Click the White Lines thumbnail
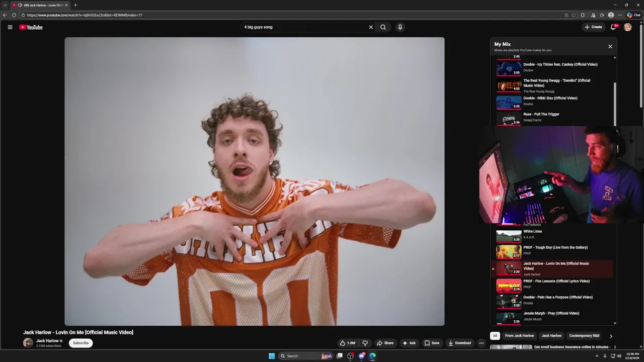 [509, 236]
